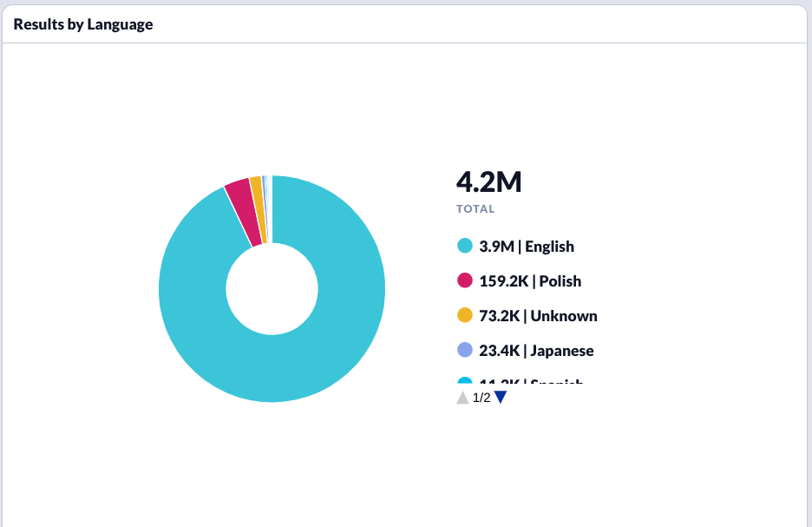This screenshot has height=527, width=812.
Task: Click the TOTAL caption under 4.2M
Action: click(x=475, y=209)
